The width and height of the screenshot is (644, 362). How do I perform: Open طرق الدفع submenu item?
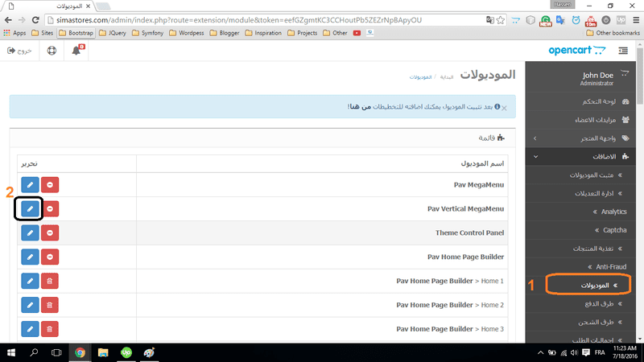(x=580, y=304)
